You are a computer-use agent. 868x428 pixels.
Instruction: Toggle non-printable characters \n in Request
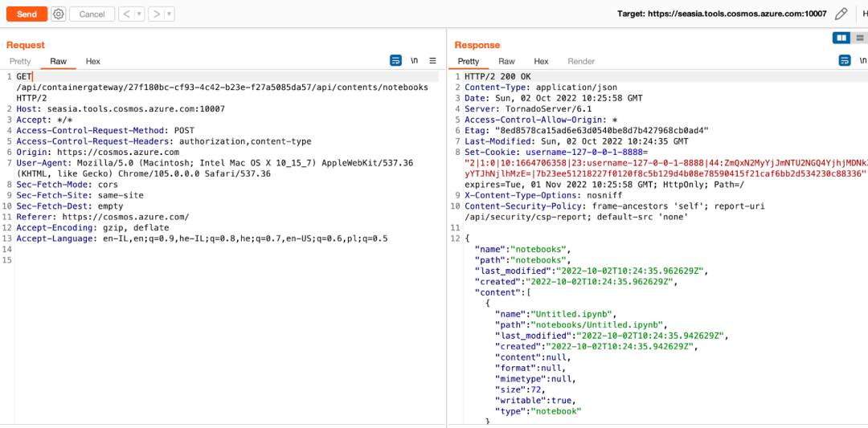click(414, 61)
